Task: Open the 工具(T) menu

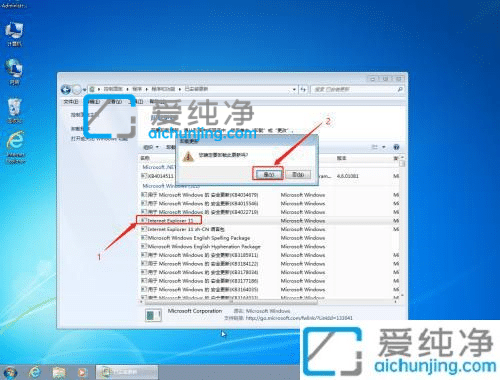Action: point(136,101)
